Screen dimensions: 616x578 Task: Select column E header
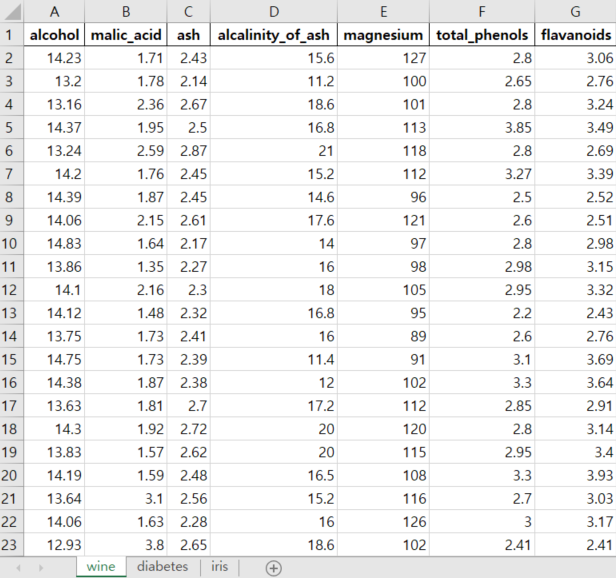coord(383,11)
